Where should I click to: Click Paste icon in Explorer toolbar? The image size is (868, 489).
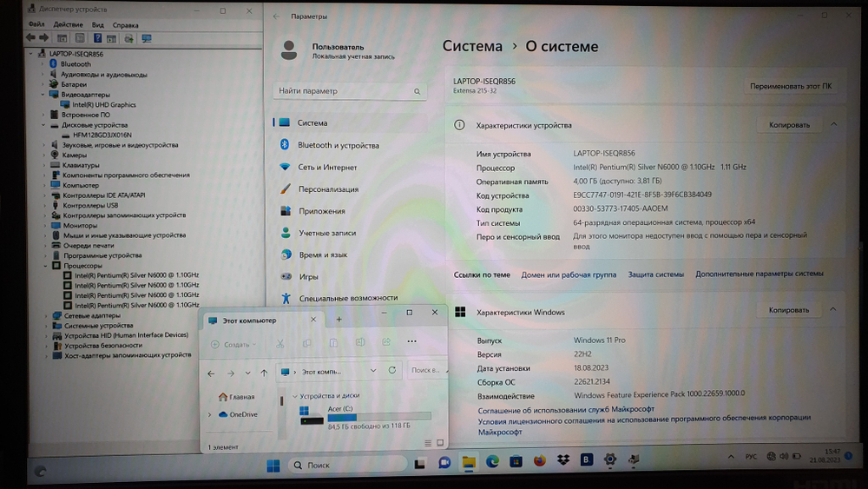[333, 343]
